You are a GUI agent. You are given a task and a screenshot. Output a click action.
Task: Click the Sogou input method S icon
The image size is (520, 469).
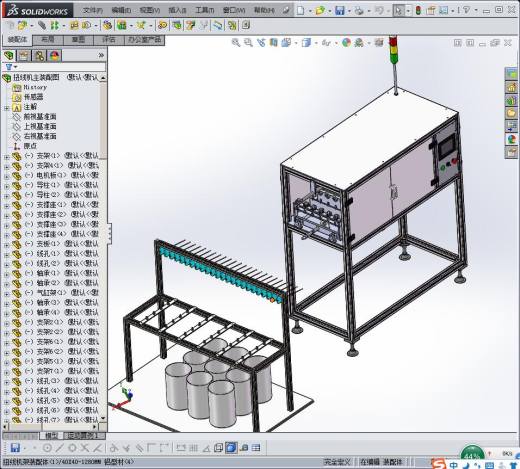click(x=438, y=464)
